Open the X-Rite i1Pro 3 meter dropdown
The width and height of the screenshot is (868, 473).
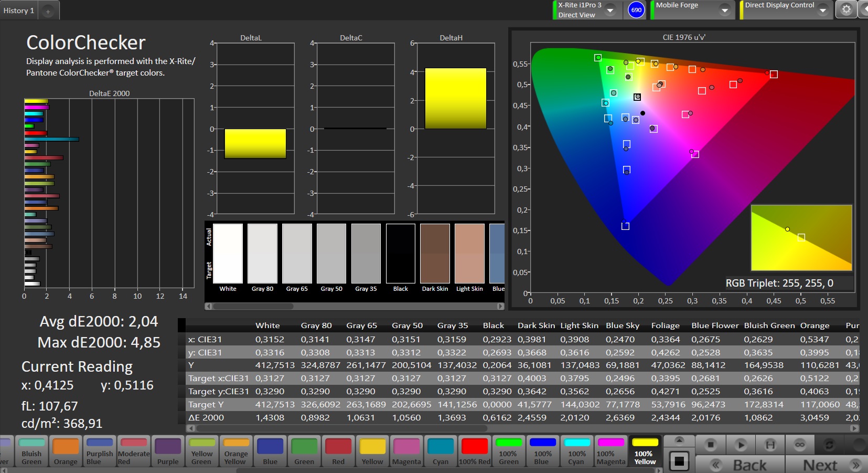(x=610, y=10)
